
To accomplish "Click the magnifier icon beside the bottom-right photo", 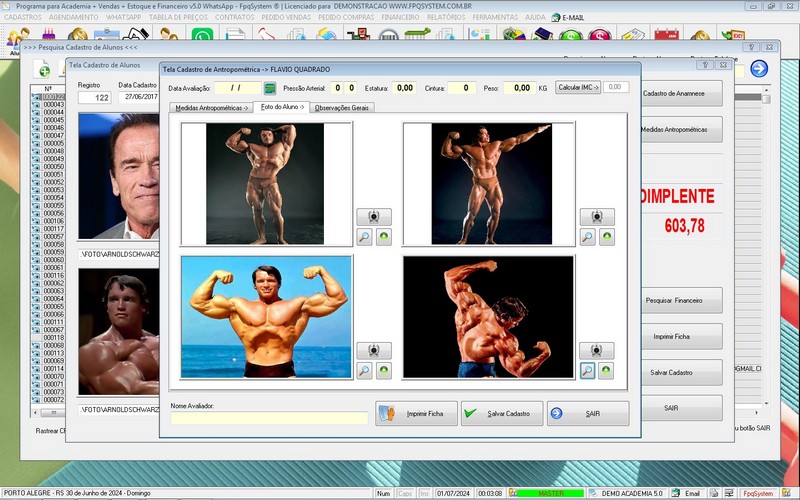I will [588, 371].
